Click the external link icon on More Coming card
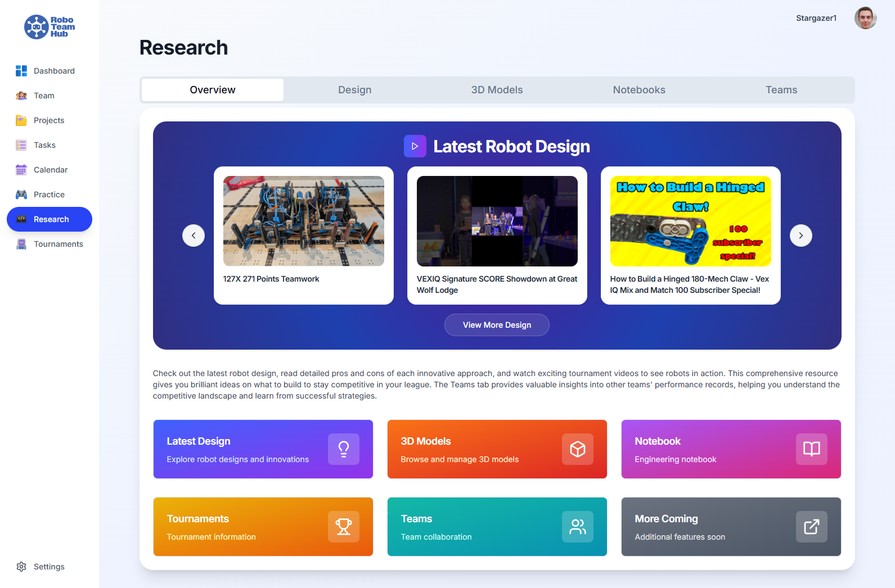Viewport: 895px width, 588px height. [x=812, y=527]
